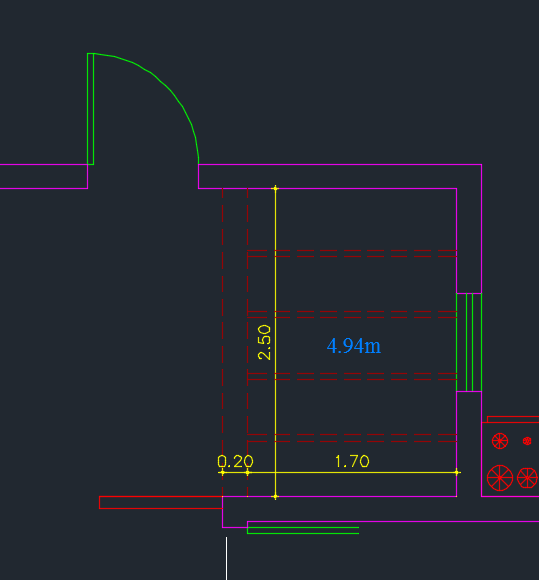Select the green sliding door at bottom
Image resolution: width=539 pixels, height=580 pixels.
click(303, 530)
